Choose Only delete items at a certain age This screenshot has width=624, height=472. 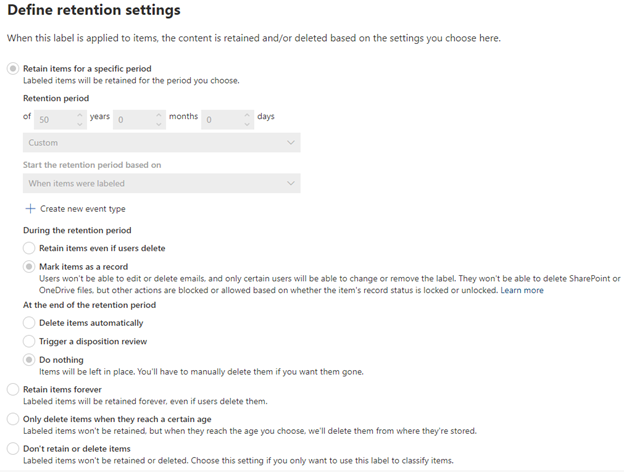pyautogui.click(x=13, y=419)
